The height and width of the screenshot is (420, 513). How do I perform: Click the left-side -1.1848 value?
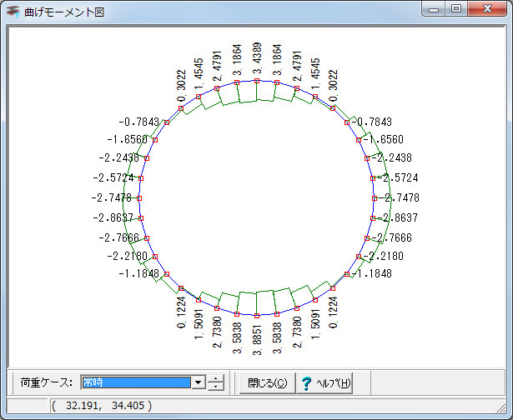(138, 273)
